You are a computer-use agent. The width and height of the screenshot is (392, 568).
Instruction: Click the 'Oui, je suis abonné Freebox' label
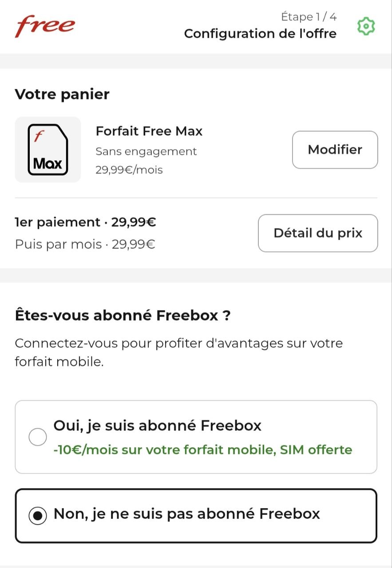pyautogui.click(x=157, y=426)
